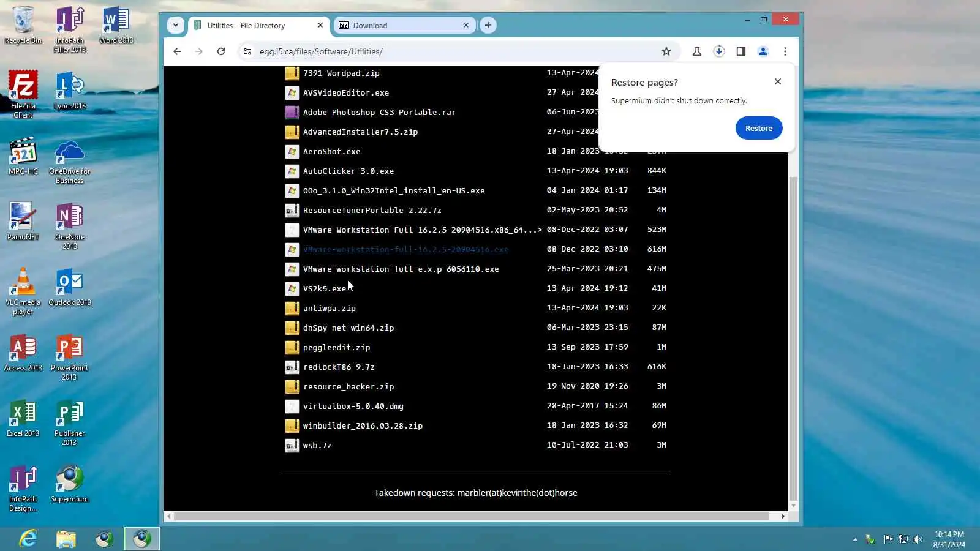The image size is (980, 551).
Task: Launch FileZilla Client desktop shortcut
Action: (x=23, y=94)
